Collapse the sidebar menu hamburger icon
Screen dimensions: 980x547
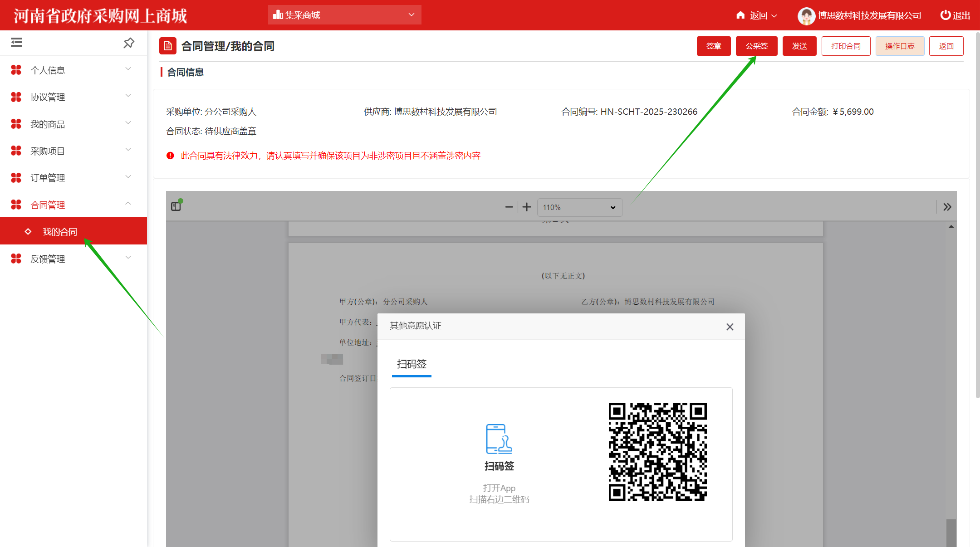click(16, 43)
